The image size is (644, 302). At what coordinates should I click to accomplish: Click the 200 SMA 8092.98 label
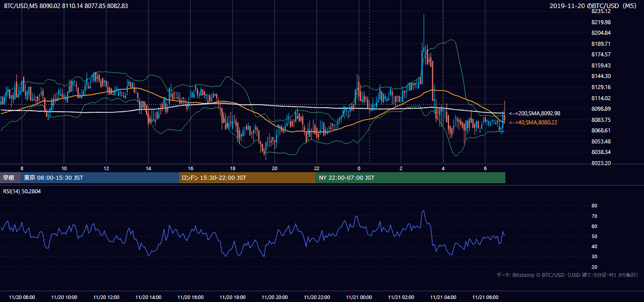tap(535, 114)
